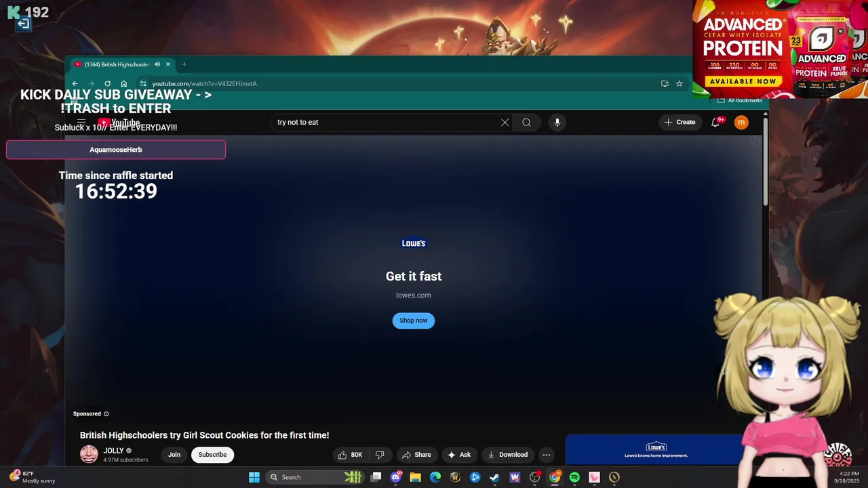Join the JOLLY channel membership
868x488 pixels.
(x=174, y=455)
